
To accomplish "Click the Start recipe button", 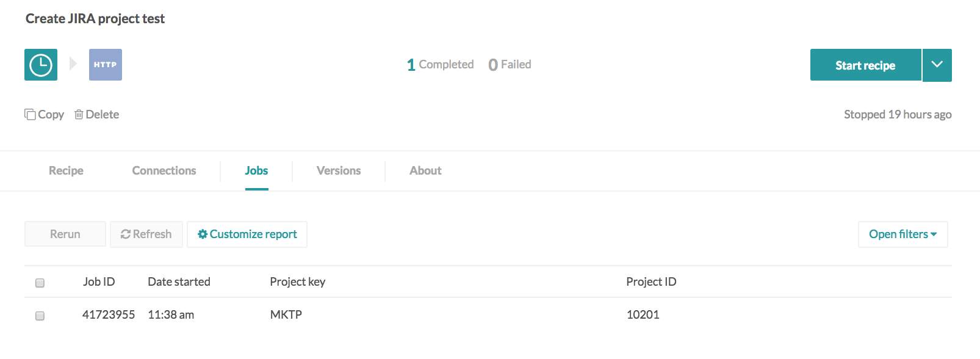I will pyautogui.click(x=865, y=65).
